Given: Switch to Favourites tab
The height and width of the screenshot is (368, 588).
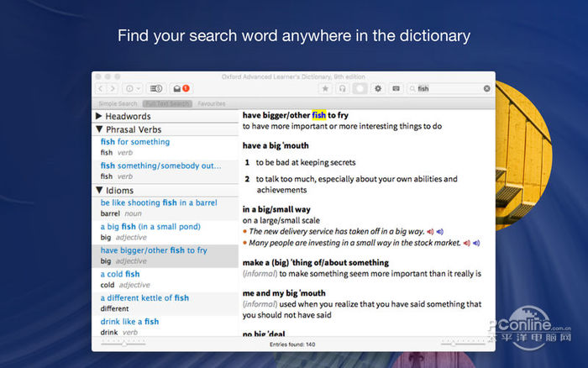Looking at the screenshot, I should [211, 103].
